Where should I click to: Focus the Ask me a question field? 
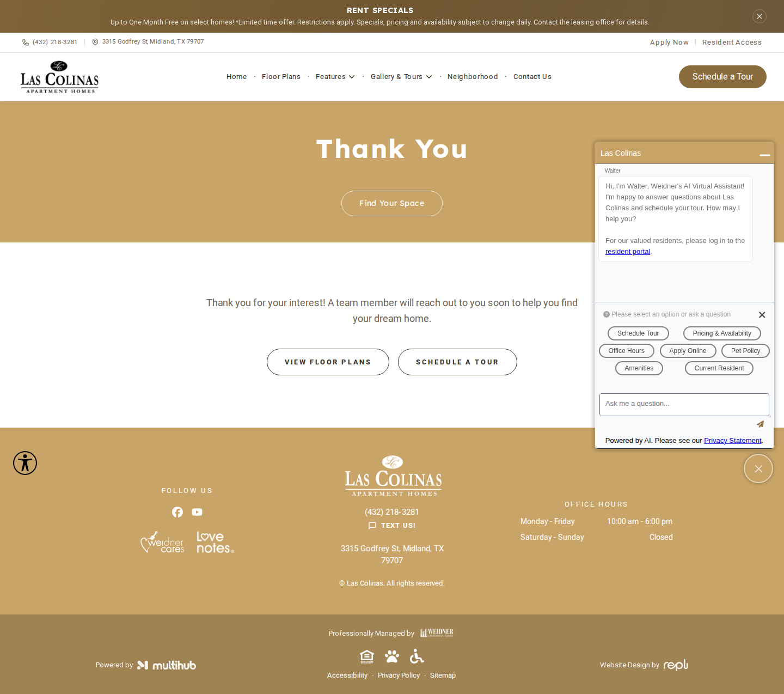click(684, 405)
